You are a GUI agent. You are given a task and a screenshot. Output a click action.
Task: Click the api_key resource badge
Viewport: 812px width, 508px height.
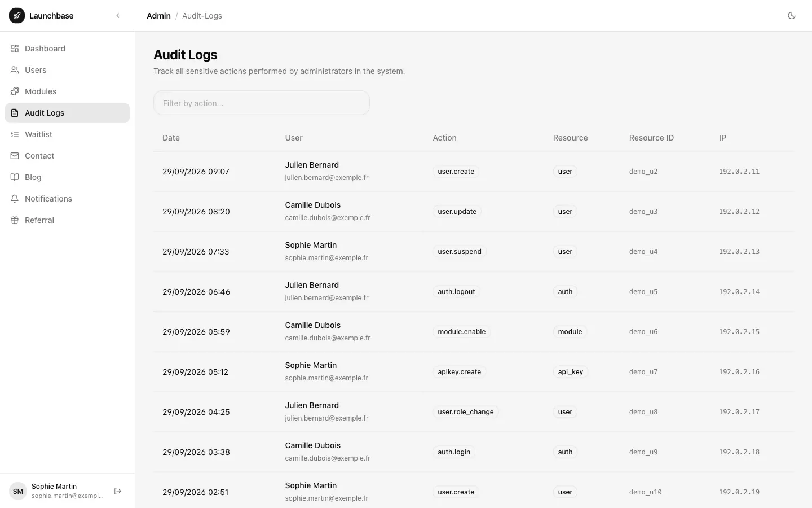pos(570,372)
